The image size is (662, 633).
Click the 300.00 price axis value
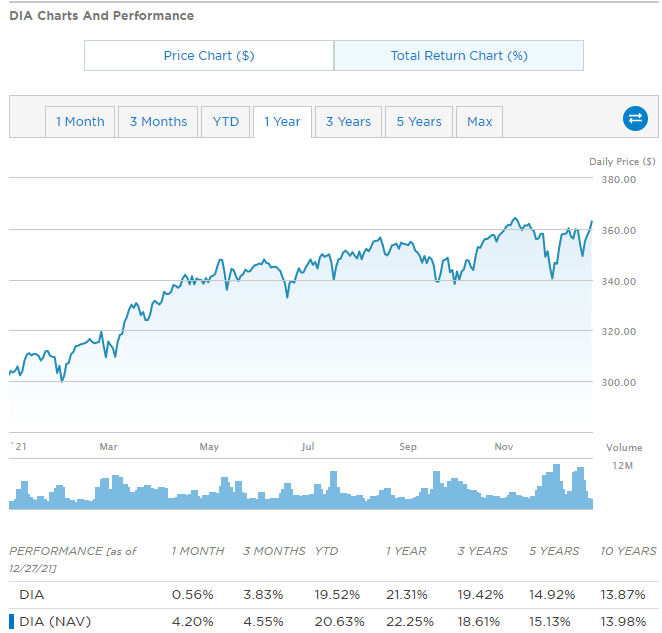(619, 383)
